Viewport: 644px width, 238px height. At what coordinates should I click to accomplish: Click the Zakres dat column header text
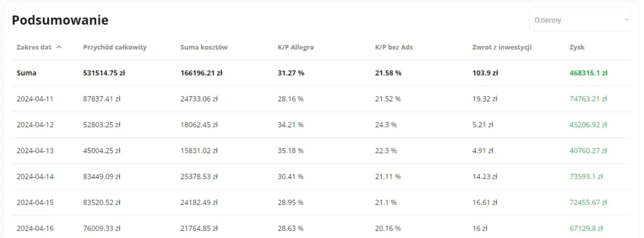[x=34, y=47]
